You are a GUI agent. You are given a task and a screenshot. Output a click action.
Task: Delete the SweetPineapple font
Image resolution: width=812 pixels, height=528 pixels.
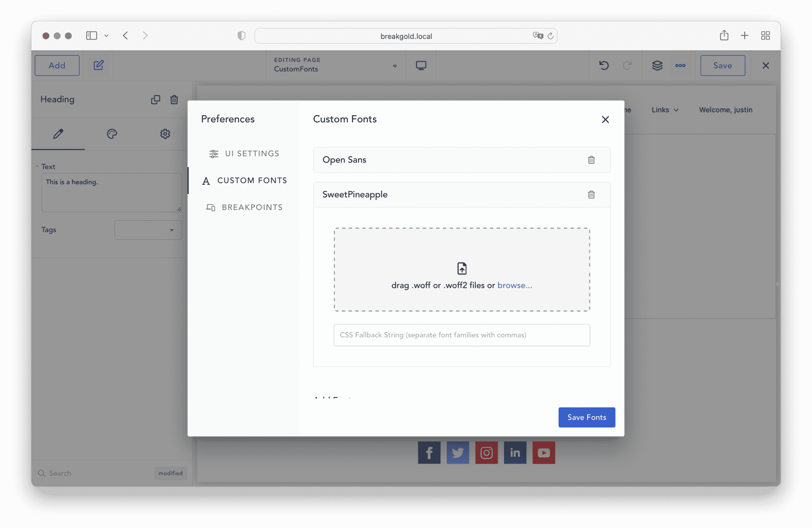pyautogui.click(x=591, y=195)
